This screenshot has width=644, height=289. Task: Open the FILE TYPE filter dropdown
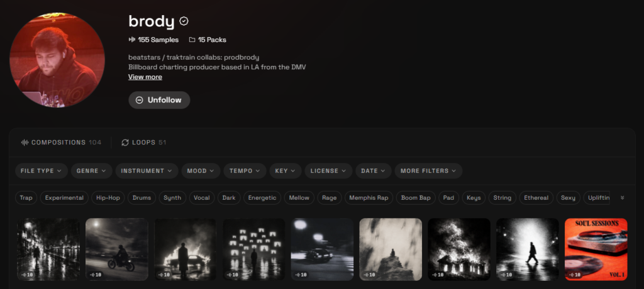42,171
